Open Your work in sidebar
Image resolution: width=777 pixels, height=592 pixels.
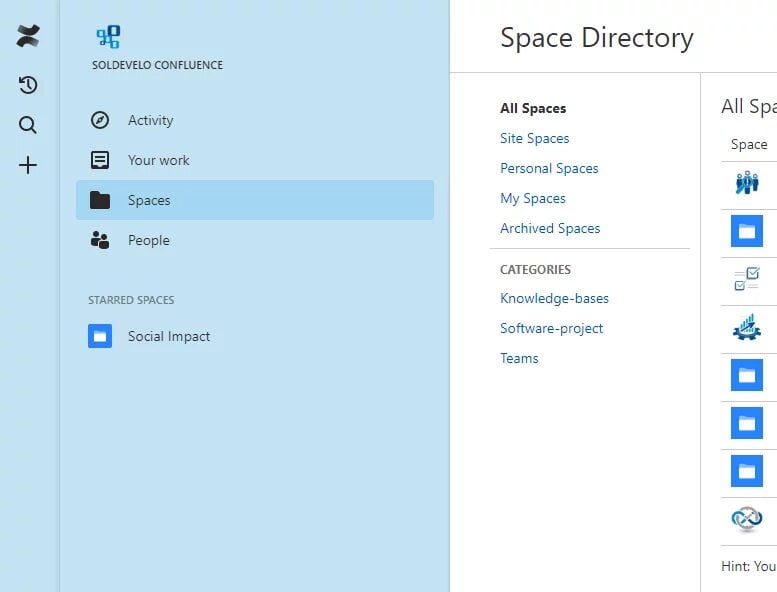(255, 160)
